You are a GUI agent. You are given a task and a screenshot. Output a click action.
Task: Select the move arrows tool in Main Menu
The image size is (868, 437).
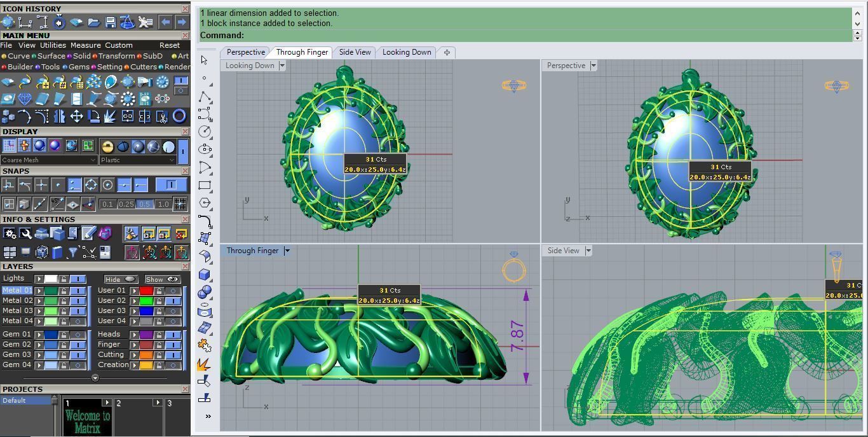76,116
